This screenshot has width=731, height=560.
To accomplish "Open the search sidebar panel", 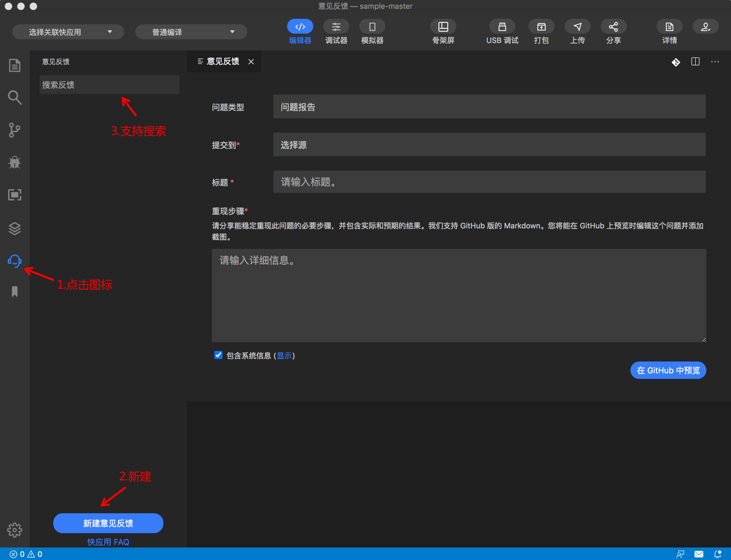I will (14, 98).
